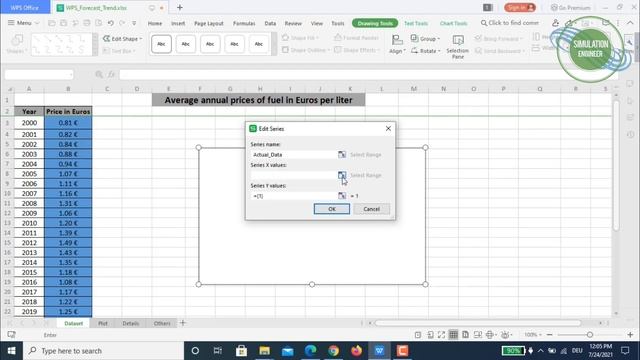The height and width of the screenshot is (360, 640).
Task: Close the Edit Series dialog
Action: [x=388, y=129]
